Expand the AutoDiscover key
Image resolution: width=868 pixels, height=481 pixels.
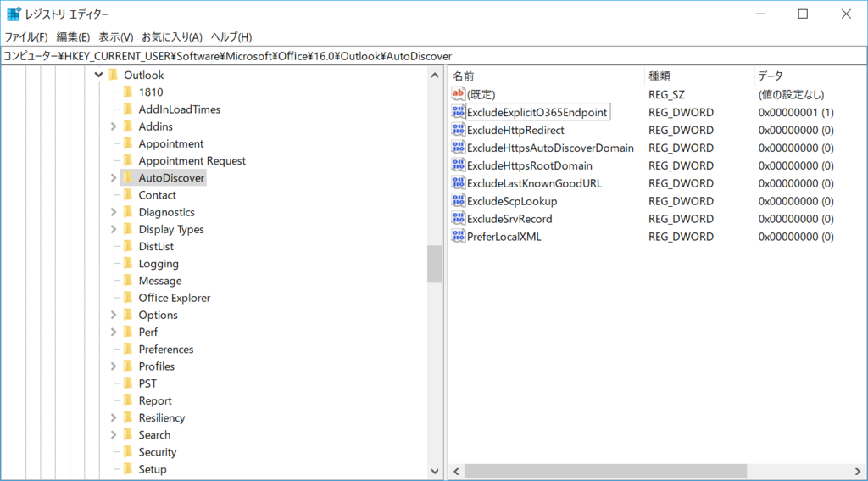[x=114, y=178]
